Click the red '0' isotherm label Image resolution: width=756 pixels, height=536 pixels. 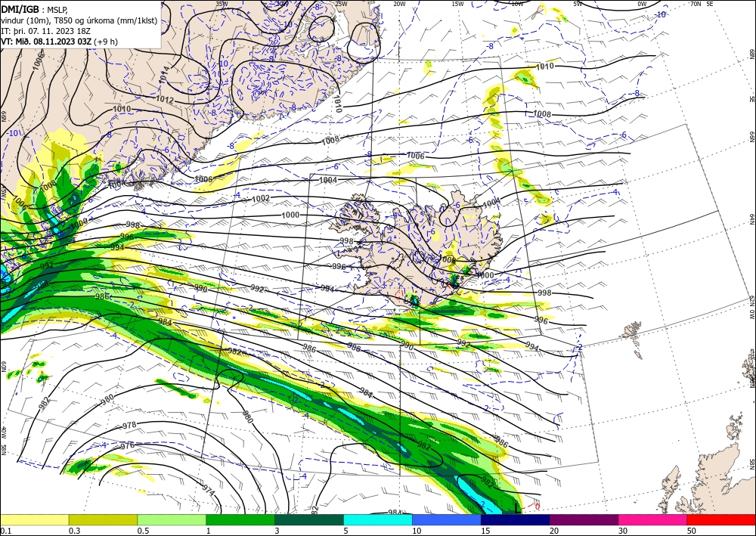[x=537, y=507]
